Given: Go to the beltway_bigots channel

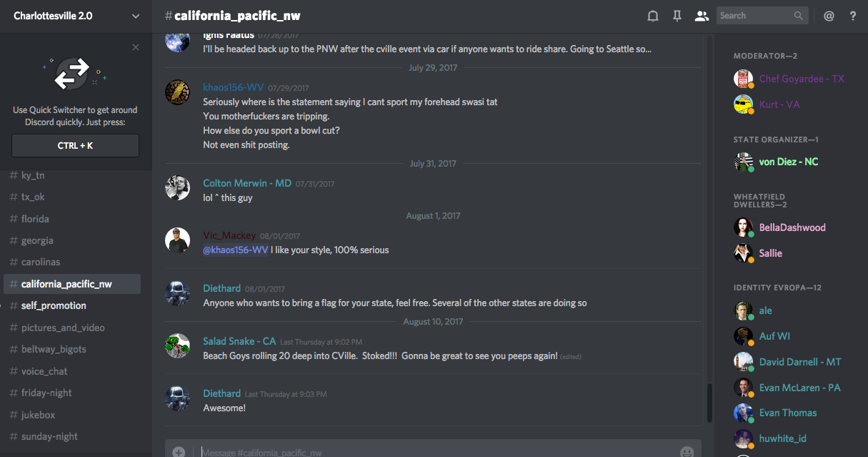Looking at the screenshot, I should [x=54, y=349].
